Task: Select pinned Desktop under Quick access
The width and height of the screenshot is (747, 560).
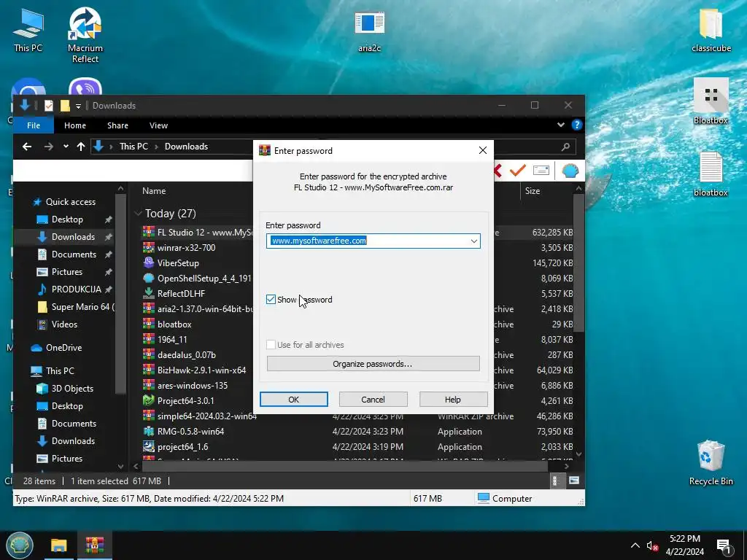Action: click(67, 219)
